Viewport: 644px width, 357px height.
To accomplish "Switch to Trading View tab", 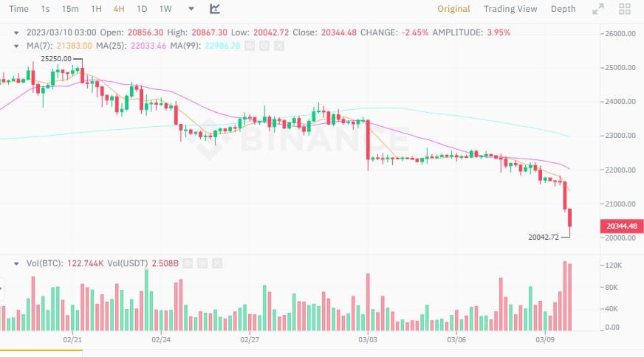I will coord(510,9).
